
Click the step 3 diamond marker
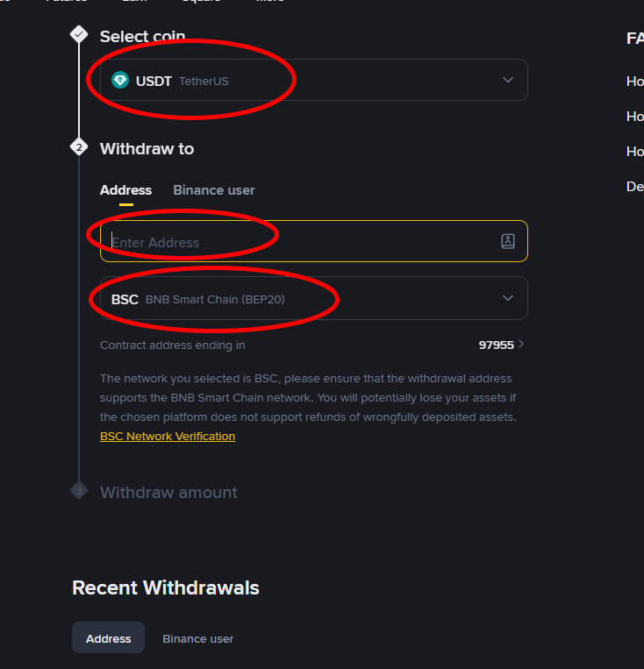click(x=79, y=491)
